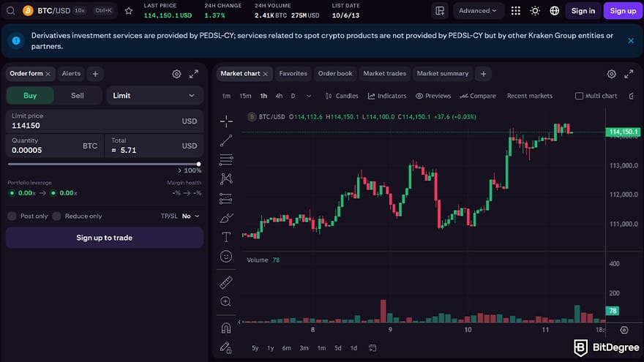644x362 pixels.
Task: Open Recent markets list
Action: (529, 96)
